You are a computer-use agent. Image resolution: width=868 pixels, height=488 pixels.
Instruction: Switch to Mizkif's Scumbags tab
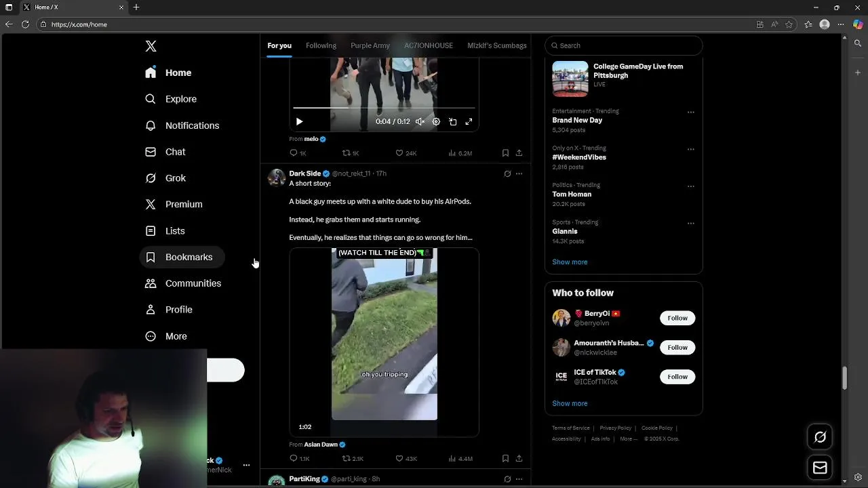click(x=497, y=45)
